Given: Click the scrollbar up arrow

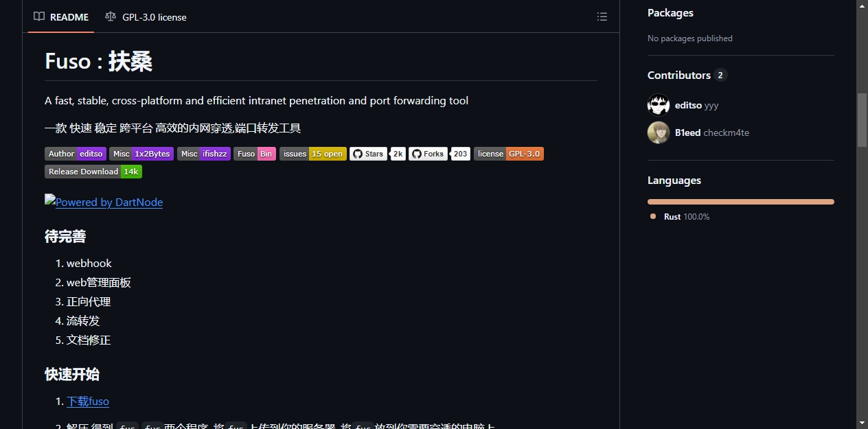Looking at the screenshot, I should click(863, 5).
